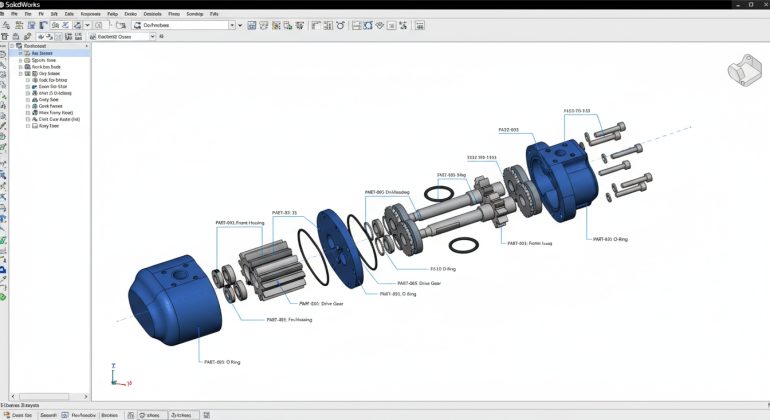
Task: Click the root assembly icon atop feature tree
Action: click(x=20, y=45)
